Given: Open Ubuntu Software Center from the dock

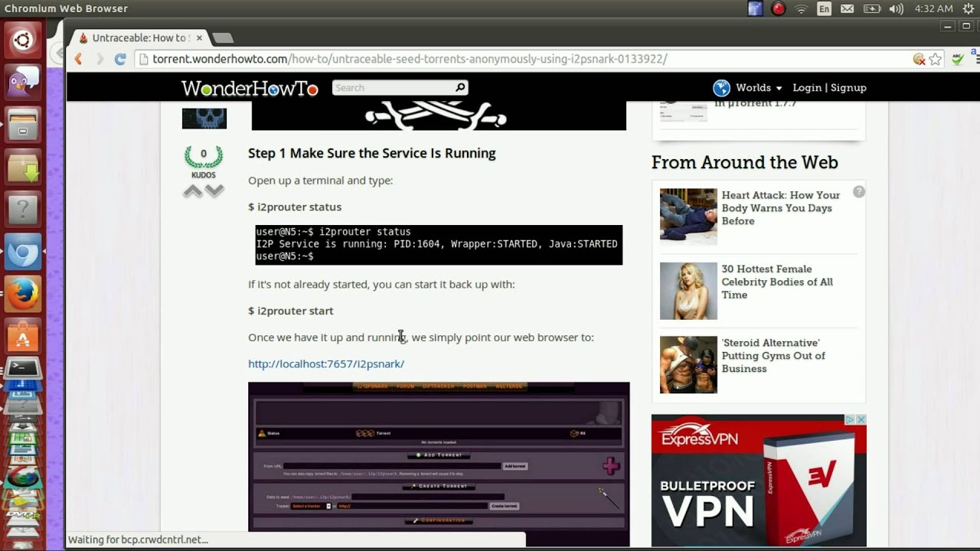Looking at the screenshot, I should click(x=22, y=335).
